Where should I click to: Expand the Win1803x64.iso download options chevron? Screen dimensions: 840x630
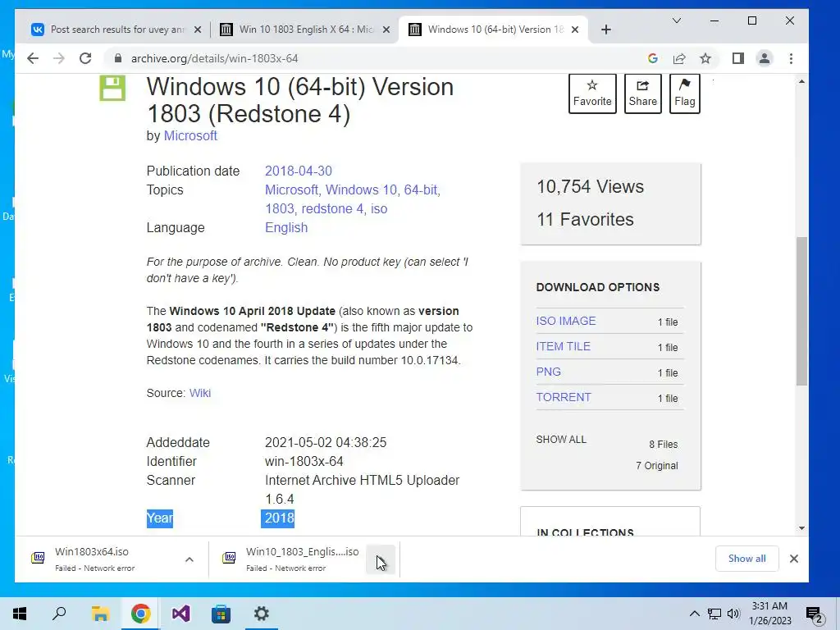(x=189, y=559)
